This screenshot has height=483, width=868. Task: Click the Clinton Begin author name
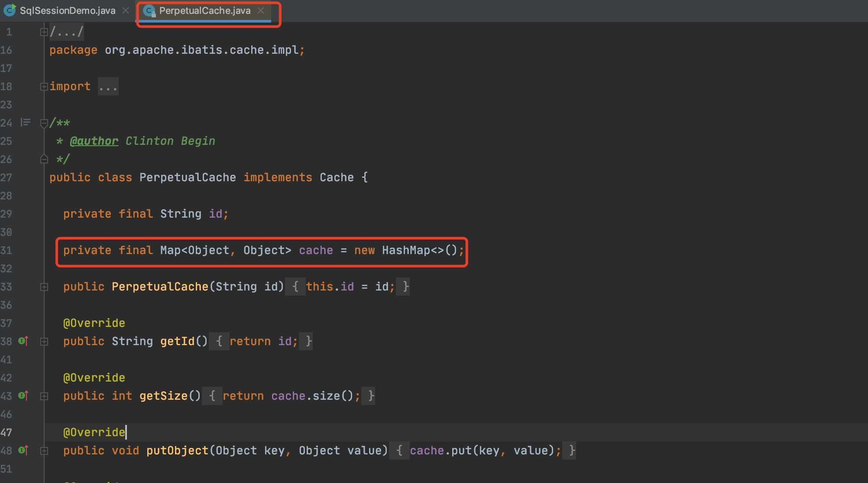pos(170,141)
